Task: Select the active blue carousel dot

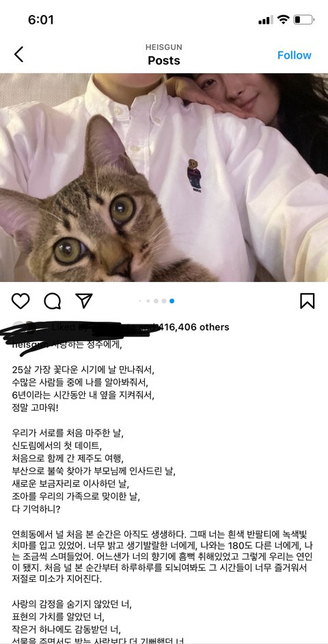Action: click(x=172, y=301)
